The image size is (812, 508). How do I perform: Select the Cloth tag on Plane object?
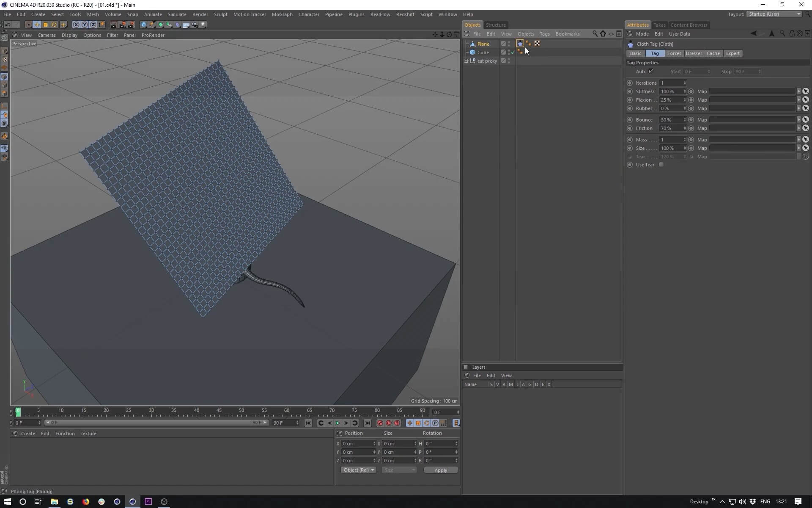pyautogui.click(x=520, y=44)
